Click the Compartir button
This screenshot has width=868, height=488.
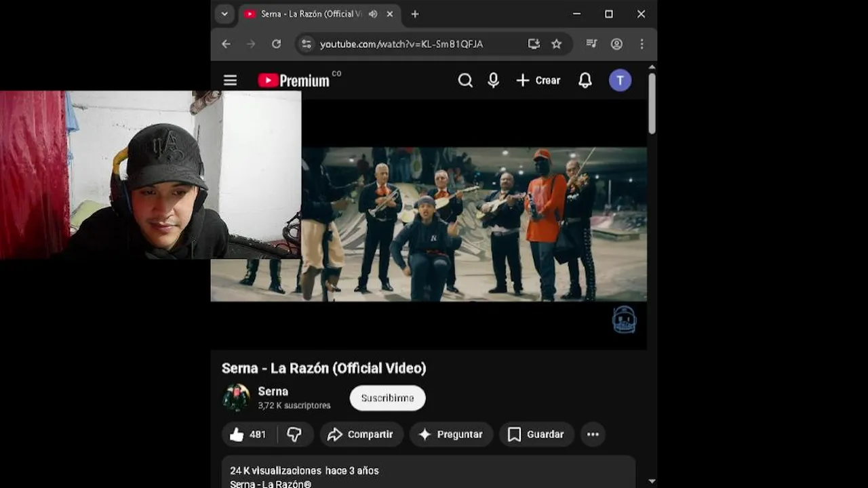[x=361, y=434]
